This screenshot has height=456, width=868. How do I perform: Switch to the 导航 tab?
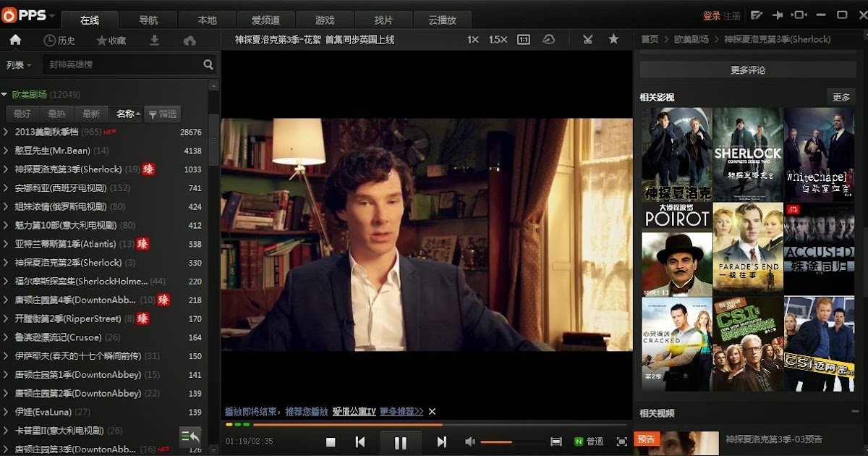click(x=148, y=20)
